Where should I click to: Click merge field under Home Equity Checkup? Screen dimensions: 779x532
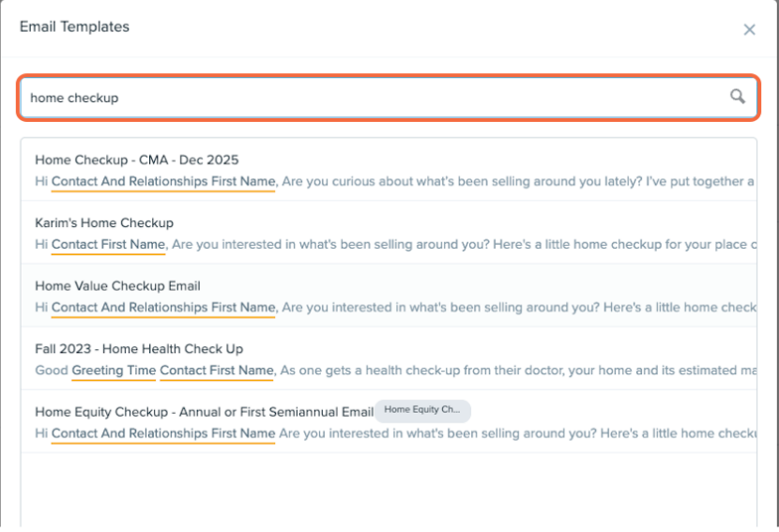pyautogui.click(x=163, y=433)
